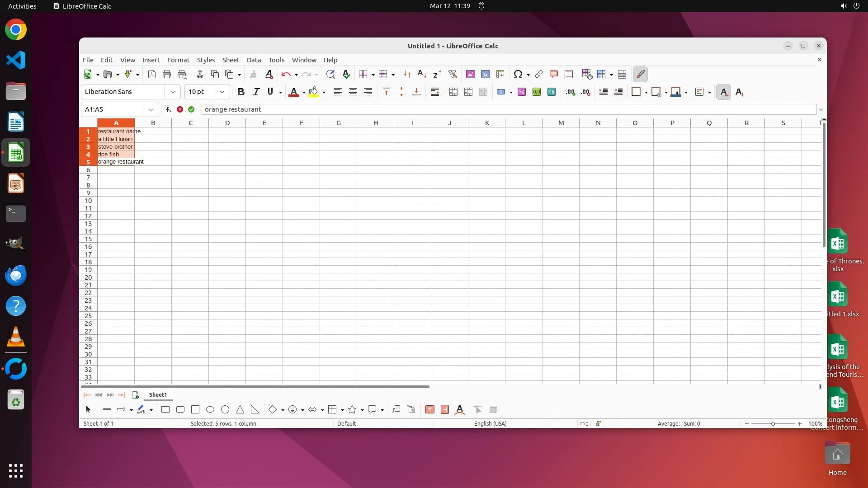Select the Ellipse drawing shape tool
Image resolution: width=868 pixels, height=488 pixels.
coord(210,410)
